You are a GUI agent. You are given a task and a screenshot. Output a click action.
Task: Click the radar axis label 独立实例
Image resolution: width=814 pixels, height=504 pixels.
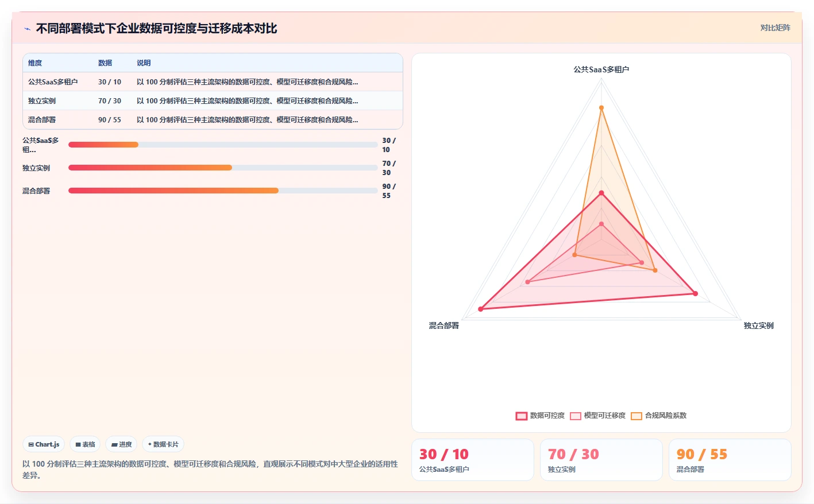(759, 325)
